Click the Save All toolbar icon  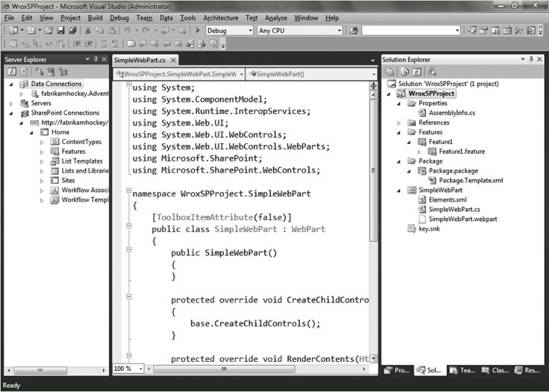pyautogui.click(x=73, y=31)
